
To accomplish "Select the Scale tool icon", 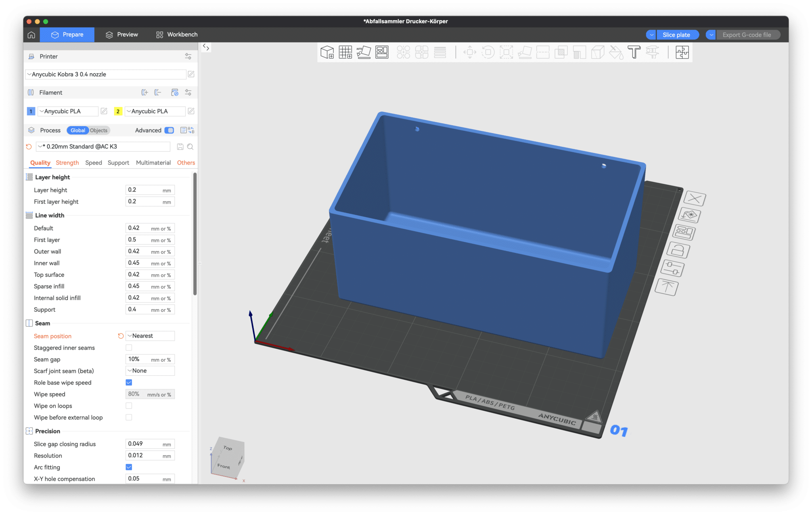I will (506, 52).
